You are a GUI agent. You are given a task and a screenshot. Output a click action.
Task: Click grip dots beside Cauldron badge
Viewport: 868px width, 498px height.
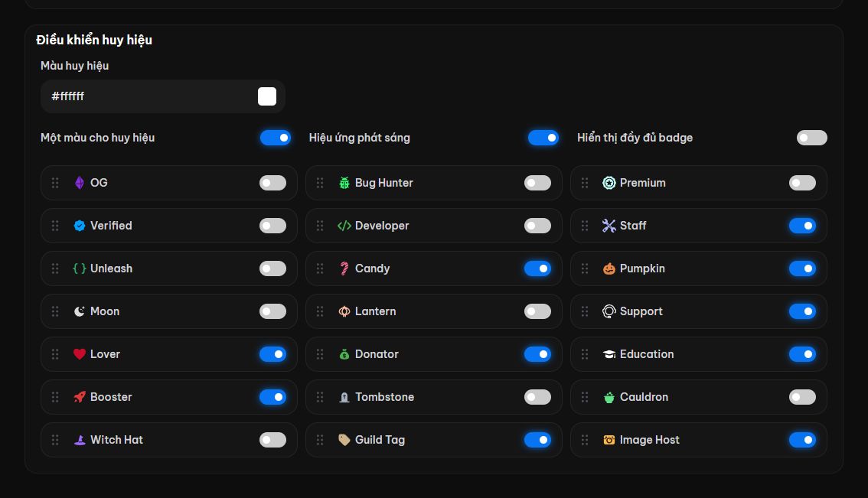point(585,397)
